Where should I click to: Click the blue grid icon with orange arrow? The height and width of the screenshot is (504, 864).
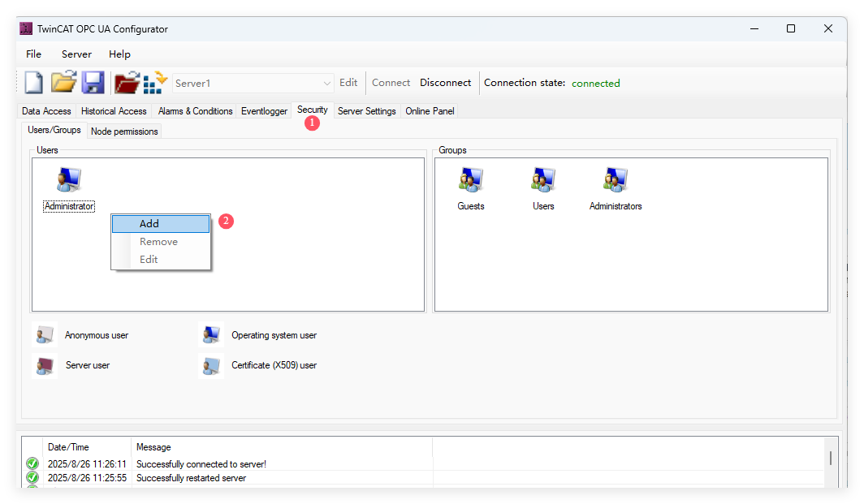tap(154, 83)
